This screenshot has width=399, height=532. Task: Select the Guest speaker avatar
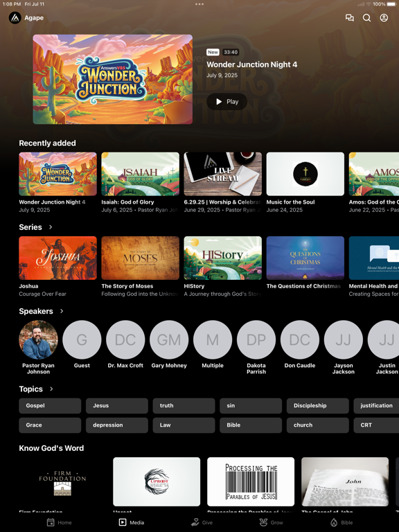click(82, 339)
